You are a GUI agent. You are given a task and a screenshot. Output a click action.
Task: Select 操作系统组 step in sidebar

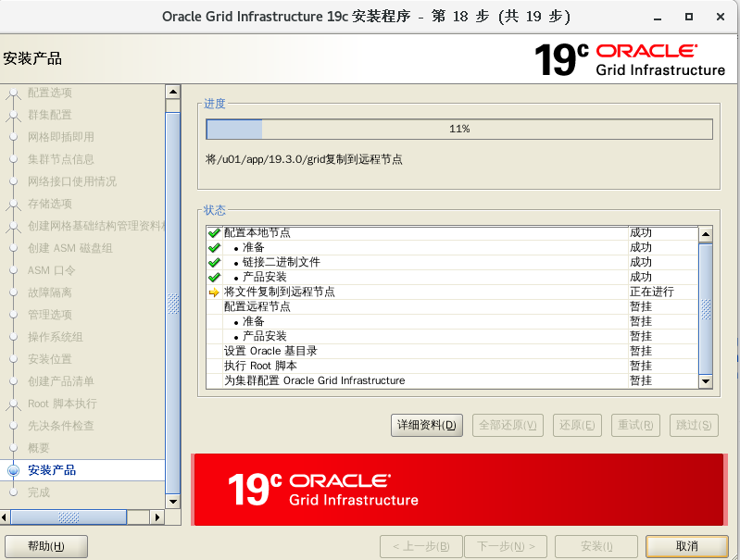click(56, 337)
